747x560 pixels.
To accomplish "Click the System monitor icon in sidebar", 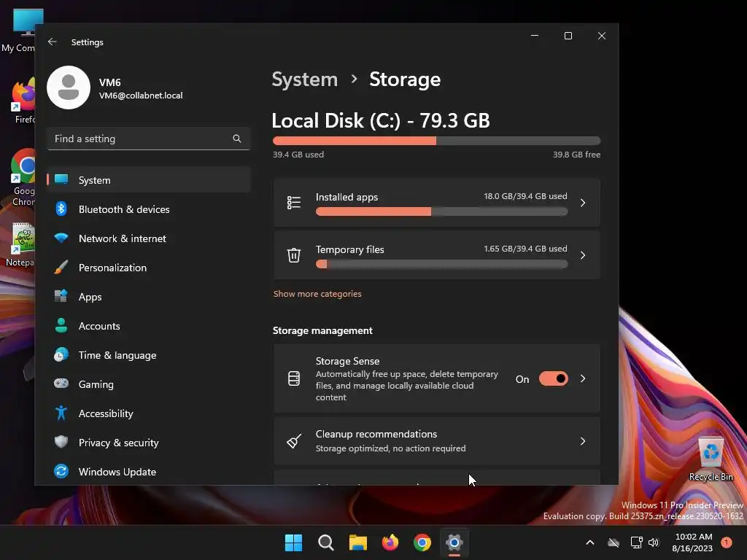I will 61,179.
